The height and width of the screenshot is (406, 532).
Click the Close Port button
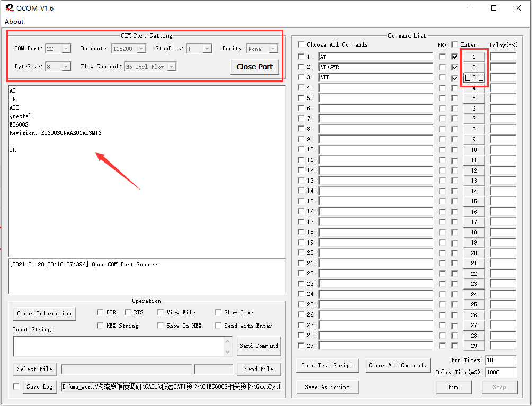click(x=255, y=67)
